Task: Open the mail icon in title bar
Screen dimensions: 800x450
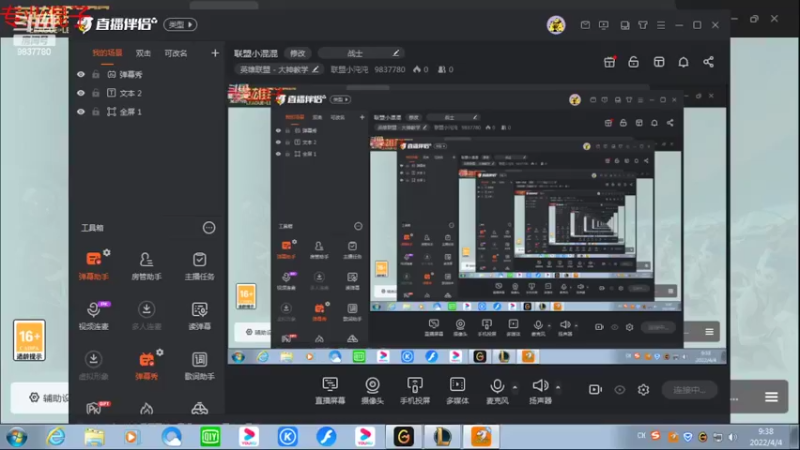Action: (x=585, y=24)
